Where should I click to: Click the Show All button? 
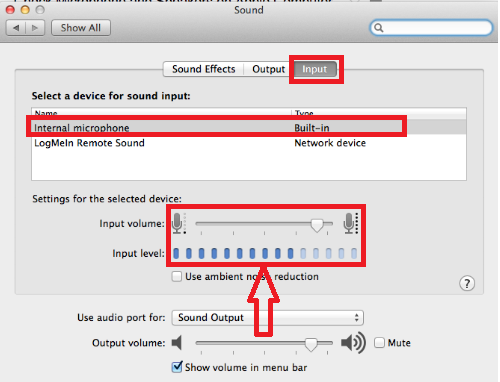81,28
